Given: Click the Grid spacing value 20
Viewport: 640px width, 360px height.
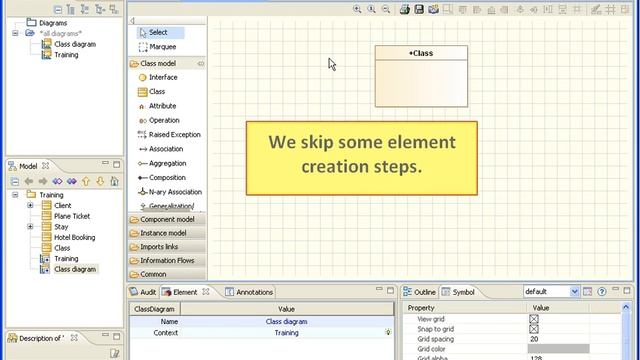Looking at the screenshot, I should 534,339.
